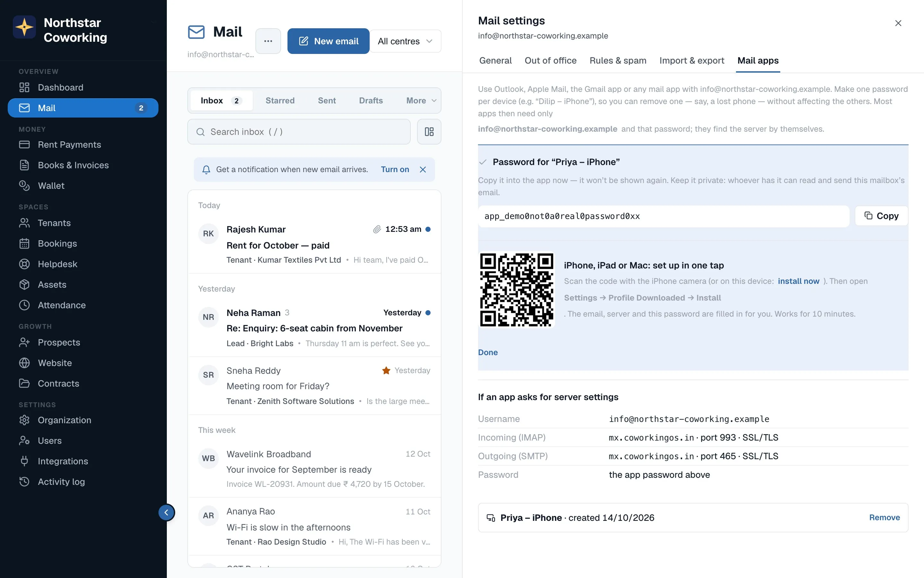
Task: Remove the Priya – iPhone app password
Action: coord(884,518)
